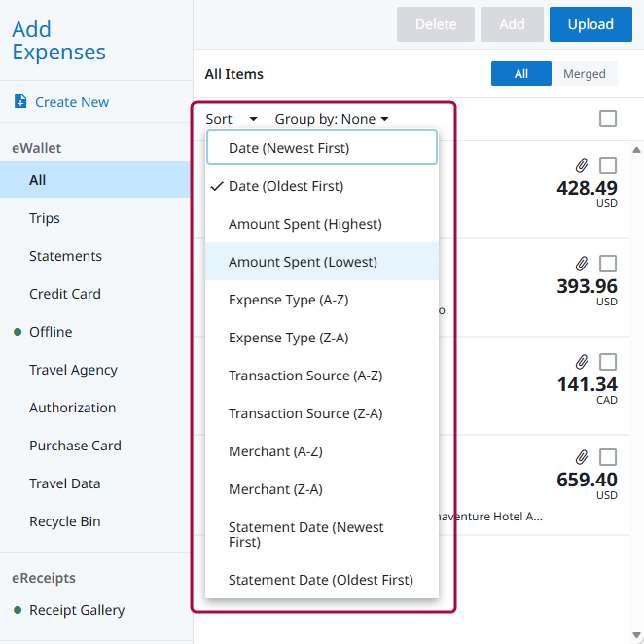Check the box for the 141.34 CAD expense
644x644 pixels.
608,362
